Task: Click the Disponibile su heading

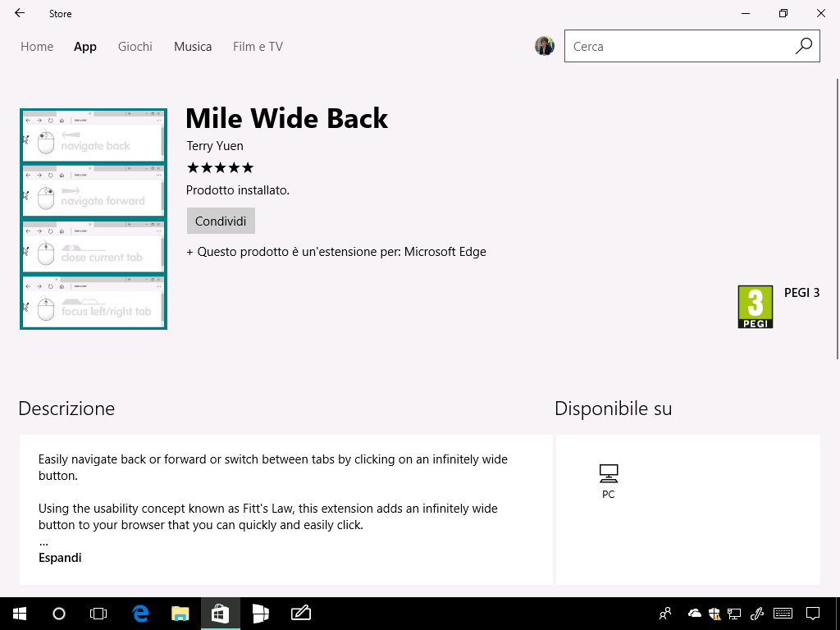Action: pos(613,409)
